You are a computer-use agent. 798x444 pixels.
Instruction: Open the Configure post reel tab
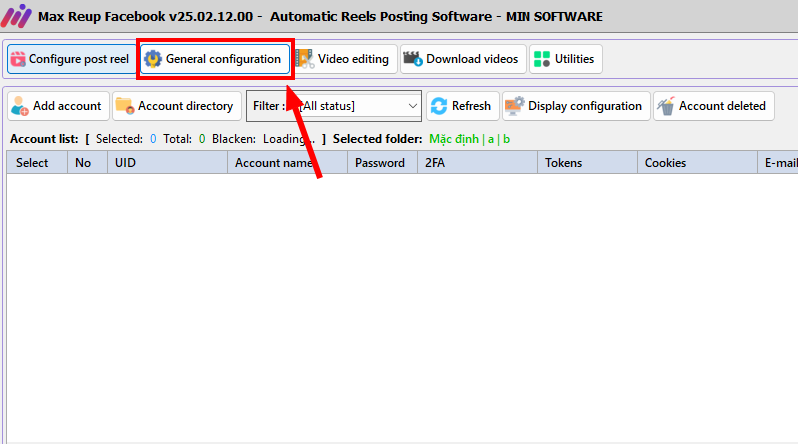click(x=71, y=59)
